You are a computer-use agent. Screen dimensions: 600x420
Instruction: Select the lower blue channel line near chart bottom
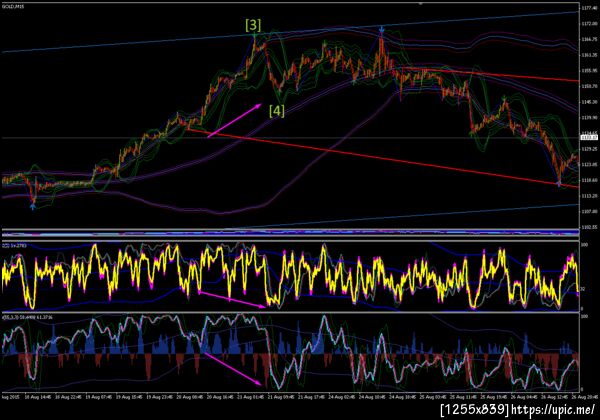point(406,217)
